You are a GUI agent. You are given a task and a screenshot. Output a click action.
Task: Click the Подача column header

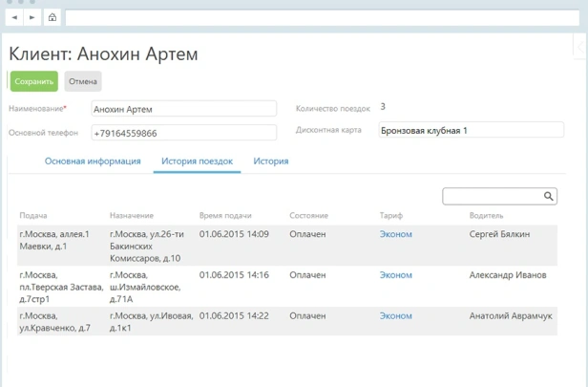pos(33,216)
